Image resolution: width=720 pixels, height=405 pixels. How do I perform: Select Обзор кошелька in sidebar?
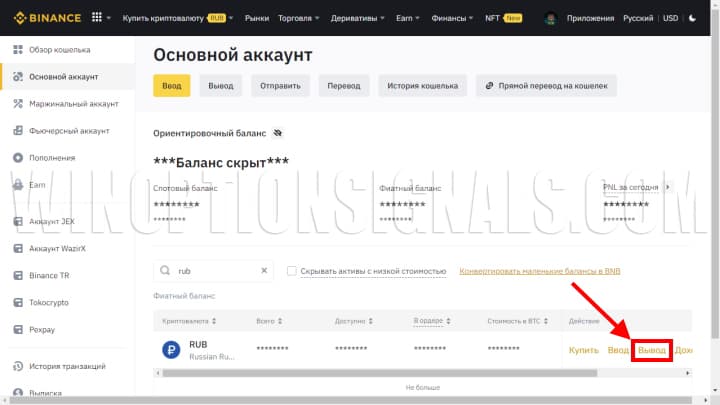(60, 50)
